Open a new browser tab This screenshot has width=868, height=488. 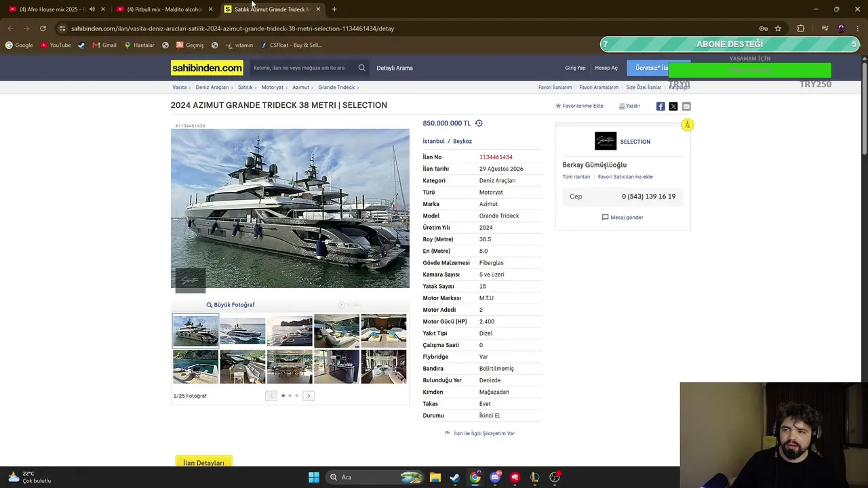pyautogui.click(x=334, y=9)
